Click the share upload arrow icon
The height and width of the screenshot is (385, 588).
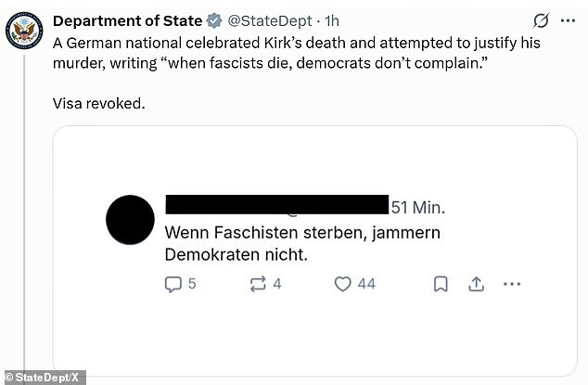coord(476,284)
